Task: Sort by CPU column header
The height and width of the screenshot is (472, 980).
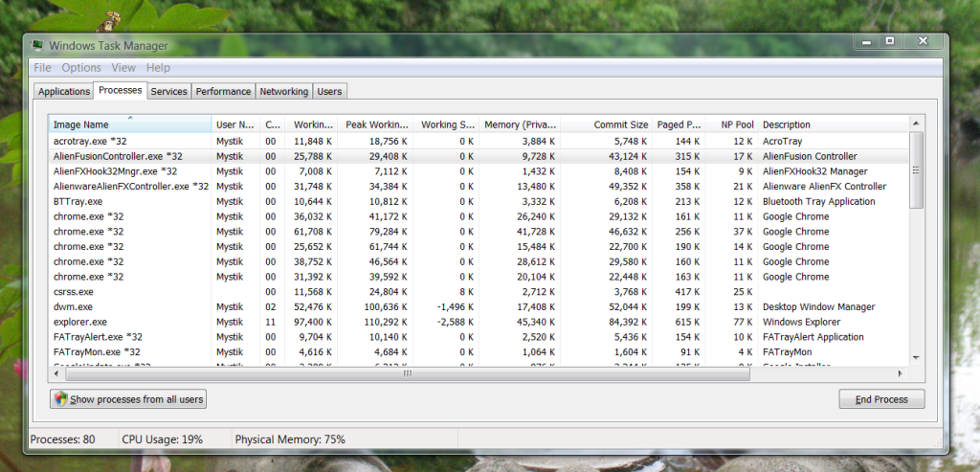Action: pos(273,124)
